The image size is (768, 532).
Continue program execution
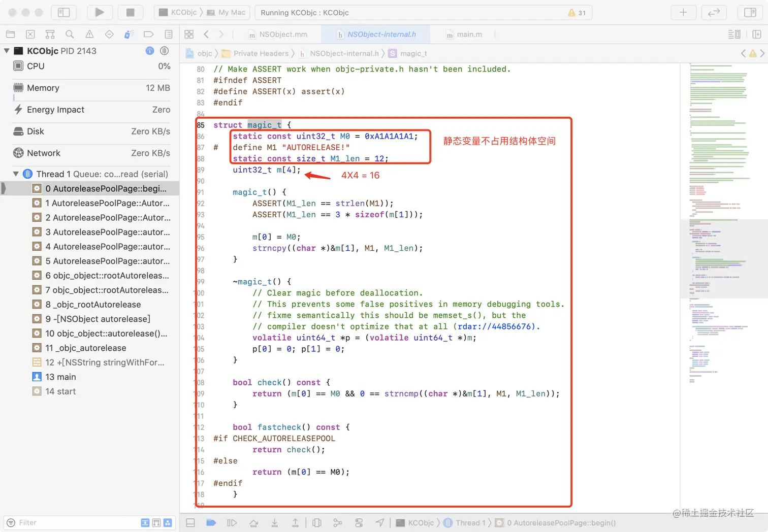tap(232, 523)
